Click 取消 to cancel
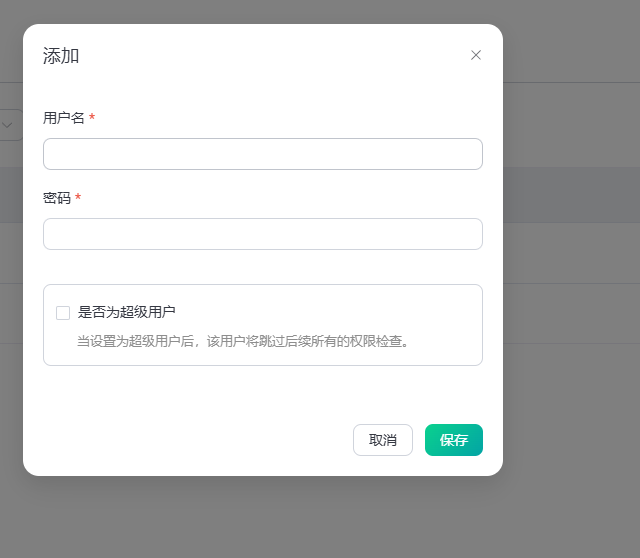Image resolution: width=640 pixels, height=558 pixels. (383, 440)
